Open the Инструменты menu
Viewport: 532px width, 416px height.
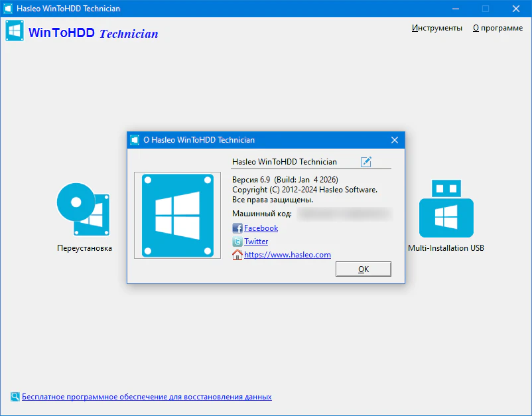point(436,28)
